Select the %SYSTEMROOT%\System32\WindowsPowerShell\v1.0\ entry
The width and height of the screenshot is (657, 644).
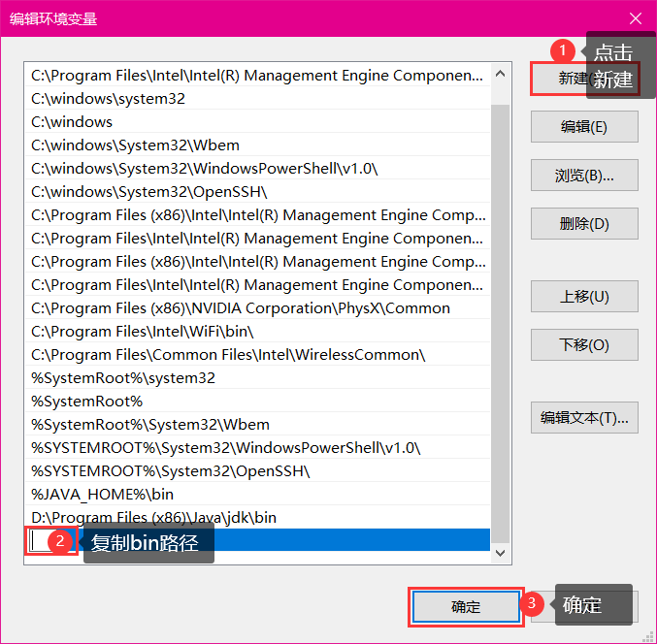click(257, 448)
